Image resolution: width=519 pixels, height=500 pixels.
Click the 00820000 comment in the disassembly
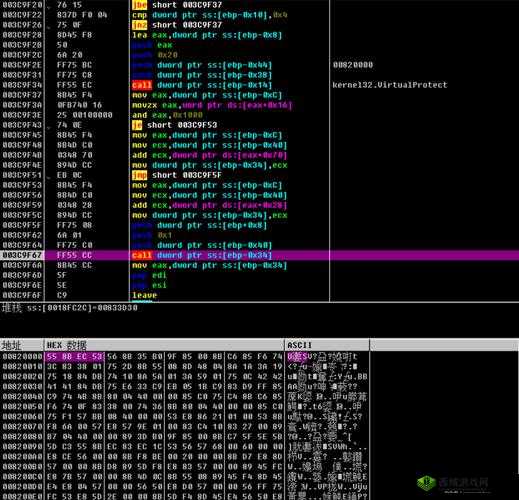coord(353,65)
